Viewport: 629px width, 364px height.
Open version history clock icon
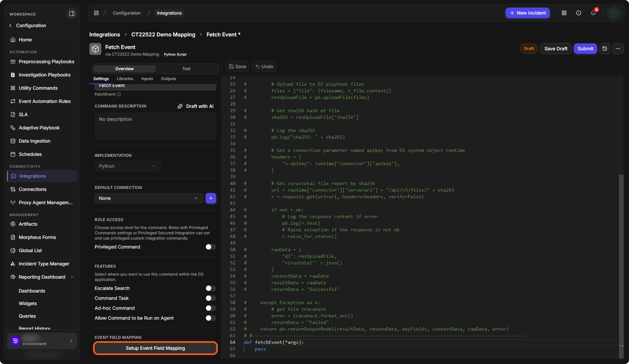click(605, 49)
